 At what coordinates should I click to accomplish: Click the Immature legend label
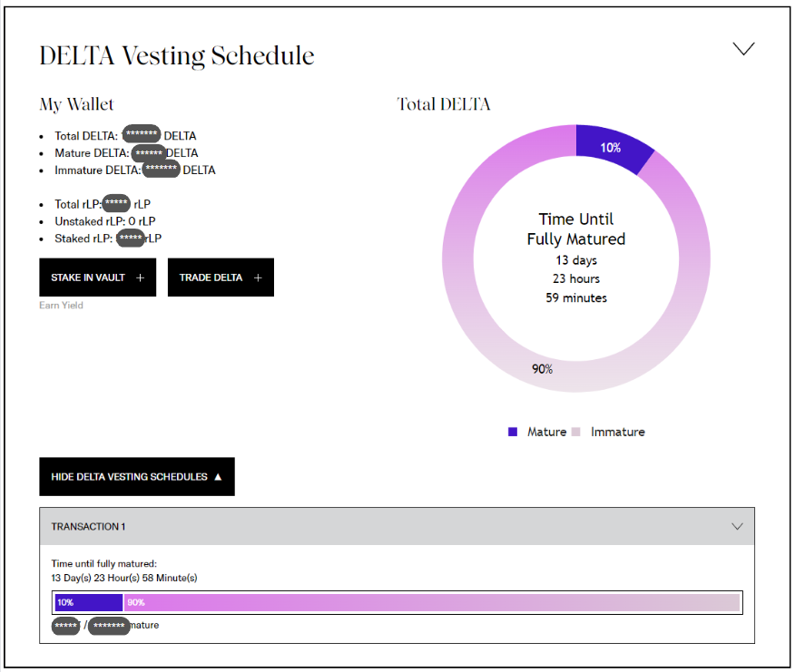618,432
